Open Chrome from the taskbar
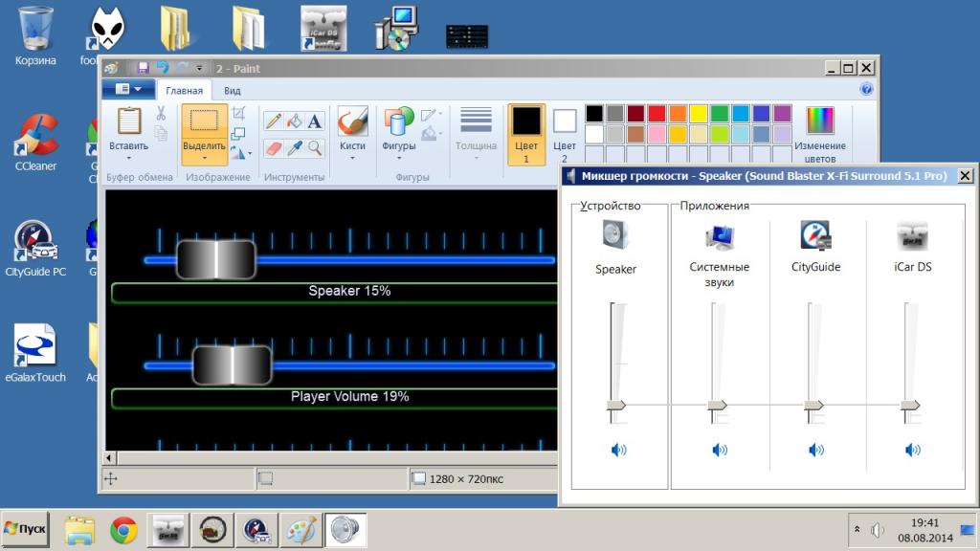980x551 pixels. [x=123, y=529]
